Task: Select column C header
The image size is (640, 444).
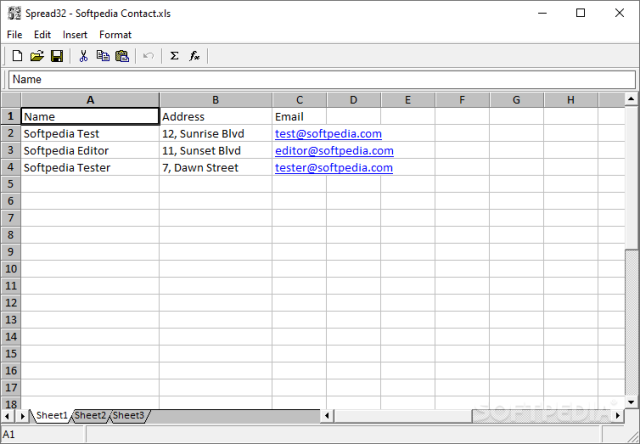Action: [299, 100]
